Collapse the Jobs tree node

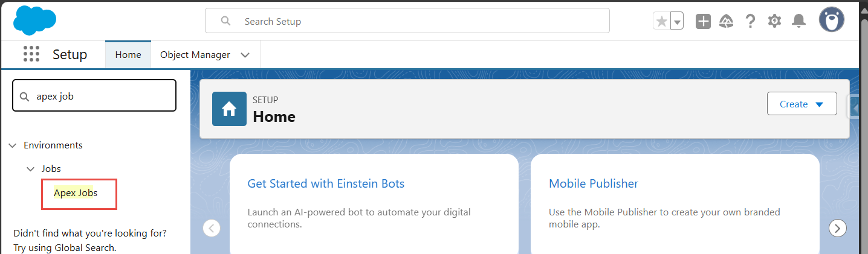click(x=31, y=169)
